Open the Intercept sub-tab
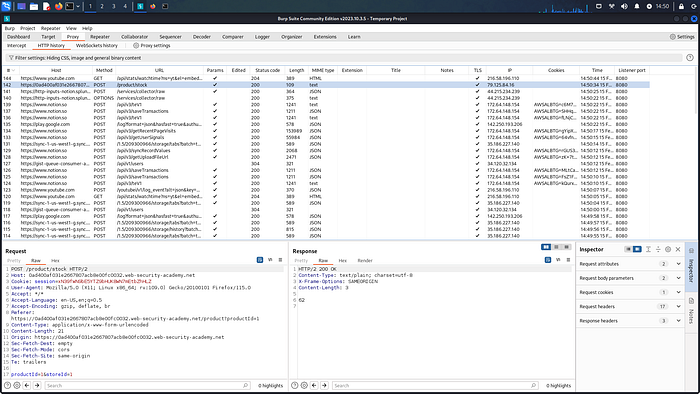This screenshot has height=394, width=700. click(17, 46)
